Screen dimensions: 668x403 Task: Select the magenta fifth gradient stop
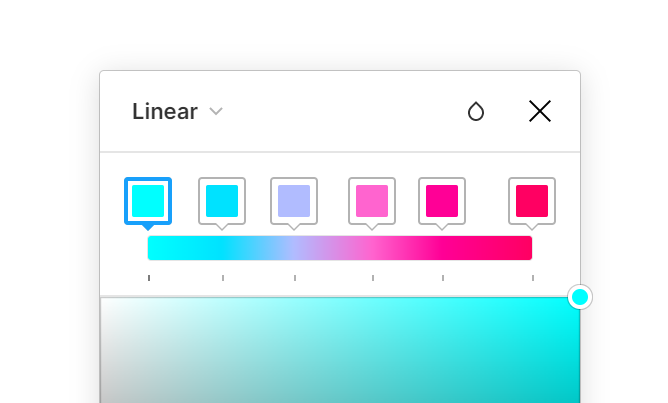coord(442,201)
